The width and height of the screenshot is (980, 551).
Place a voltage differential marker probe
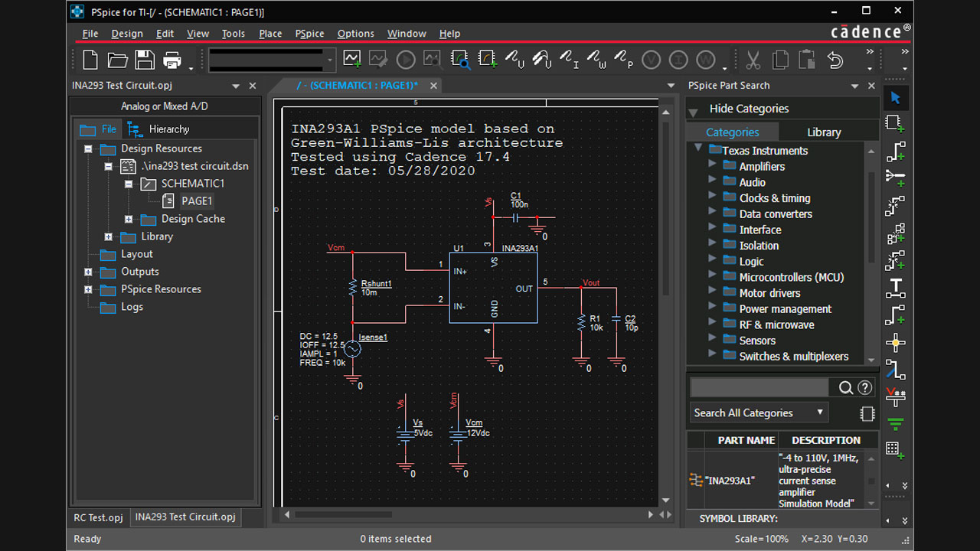pyautogui.click(x=541, y=59)
